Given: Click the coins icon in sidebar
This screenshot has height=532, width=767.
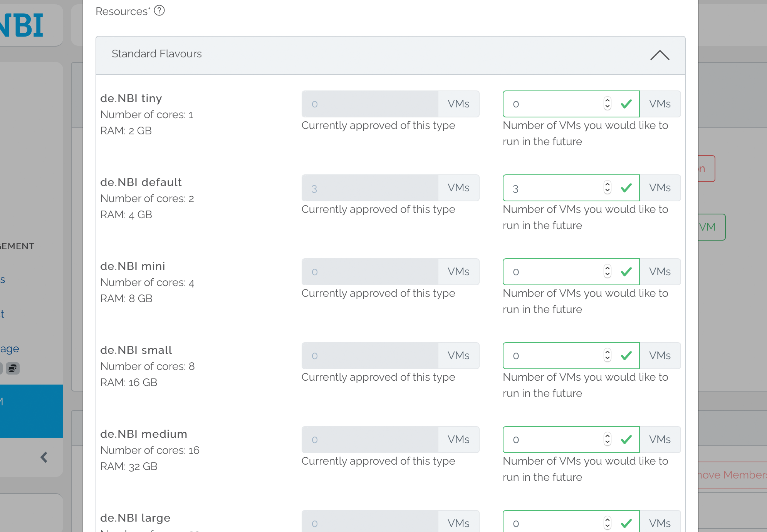Looking at the screenshot, I should pos(13,368).
